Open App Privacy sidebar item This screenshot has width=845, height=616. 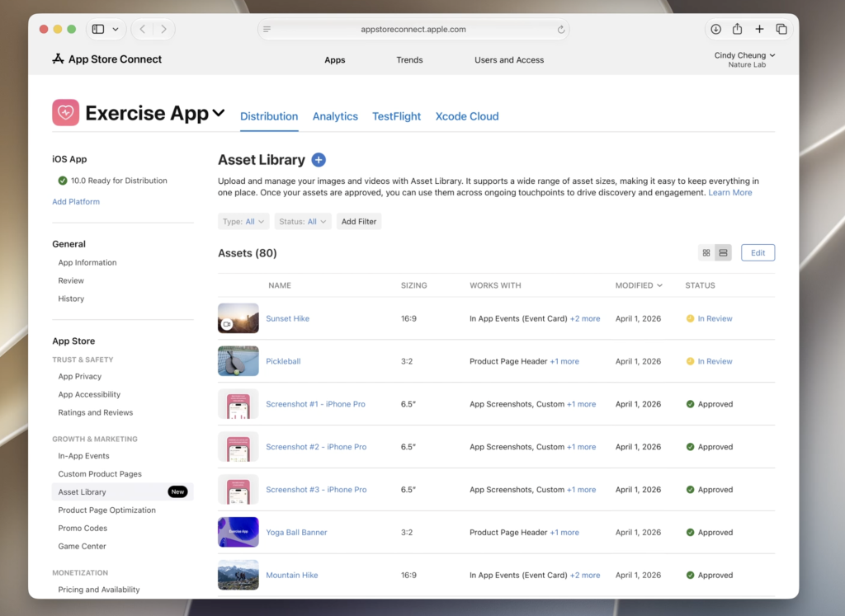tap(80, 376)
